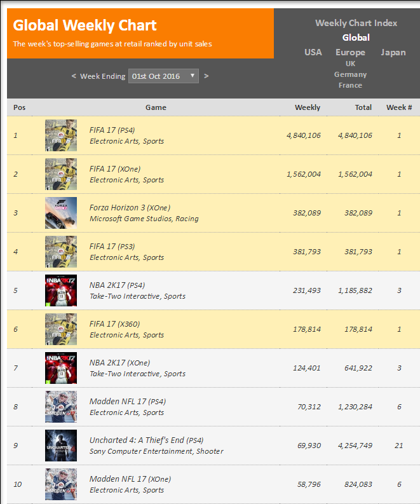Go to next week with right arrow
This screenshot has width=420, height=504.
(207, 76)
